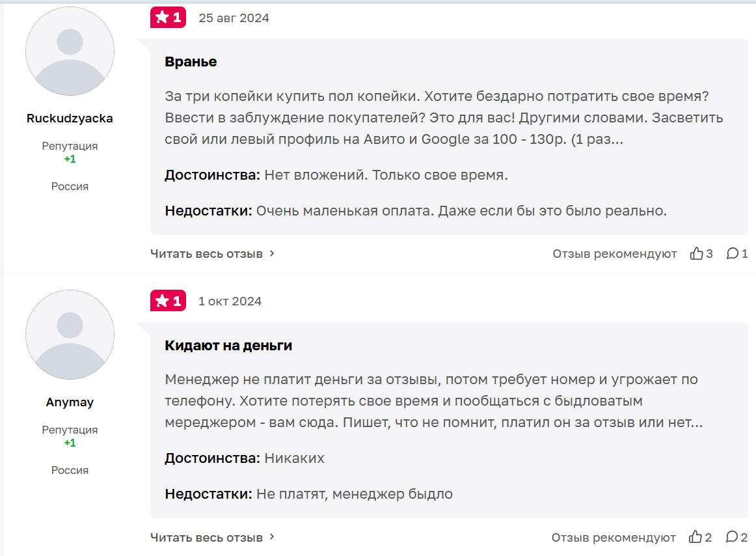Open Ruckudzyacka's profile avatar

click(70, 51)
